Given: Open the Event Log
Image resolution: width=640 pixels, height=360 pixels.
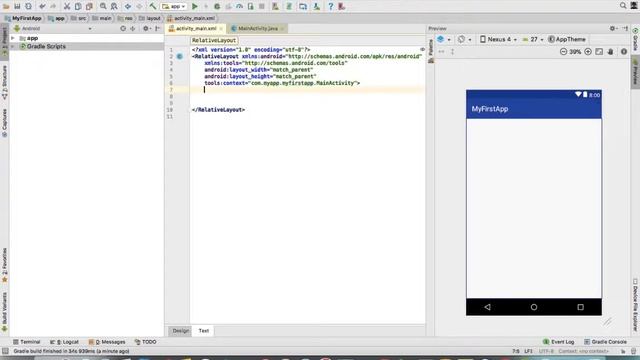Looking at the screenshot, I should [x=558, y=342].
